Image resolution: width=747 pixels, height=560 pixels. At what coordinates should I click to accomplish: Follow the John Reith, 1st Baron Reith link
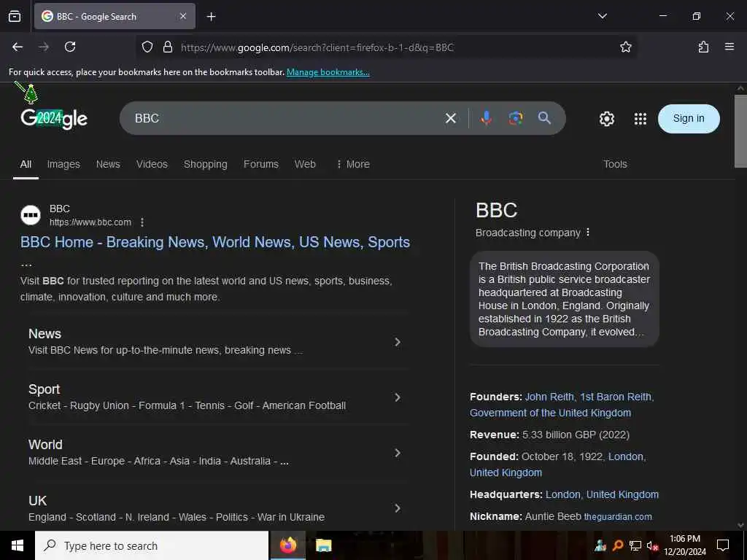(x=589, y=397)
